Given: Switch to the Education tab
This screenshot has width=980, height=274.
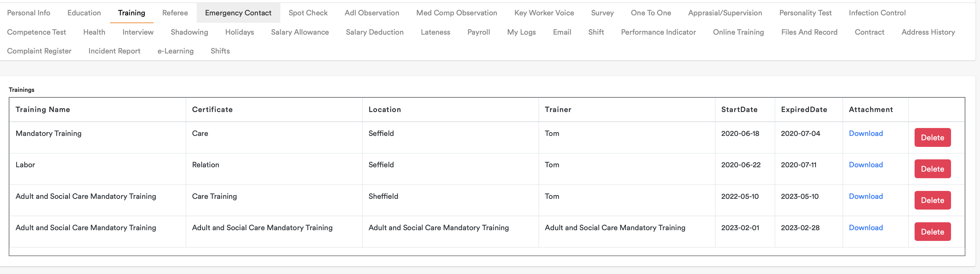Looking at the screenshot, I should click(x=84, y=13).
